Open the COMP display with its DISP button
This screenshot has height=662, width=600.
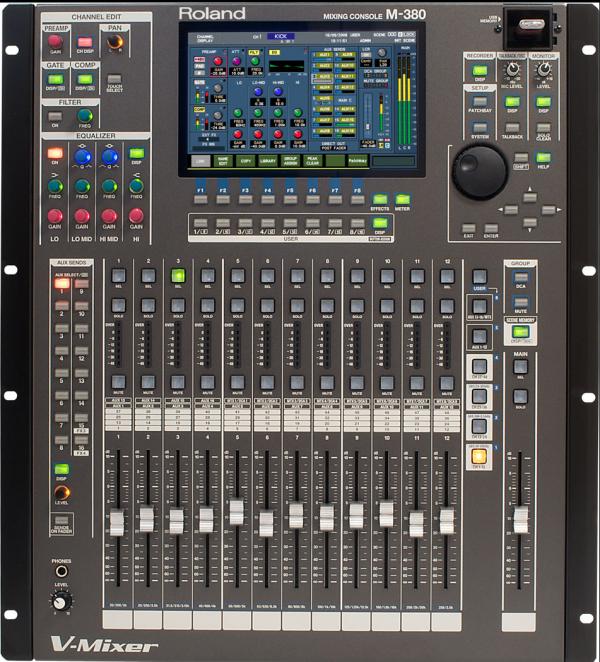pyautogui.click(x=84, y=79)
